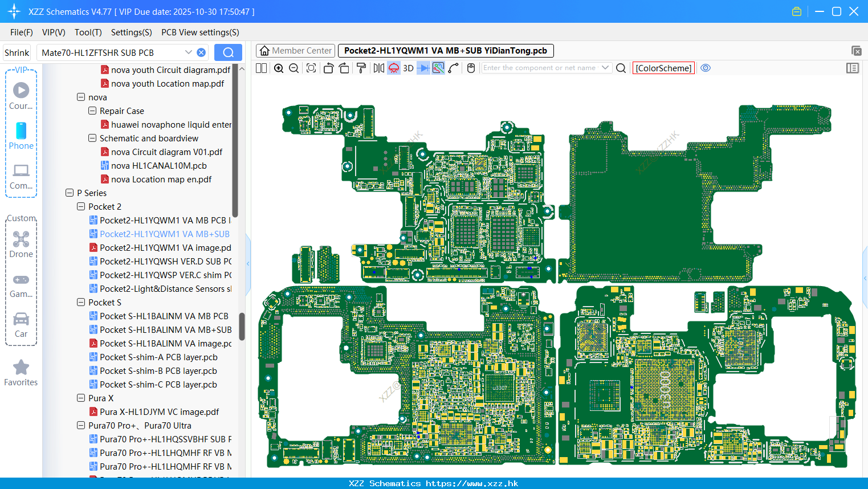Open the File(F) menu

pyautogui.click(x=22, y=32)
